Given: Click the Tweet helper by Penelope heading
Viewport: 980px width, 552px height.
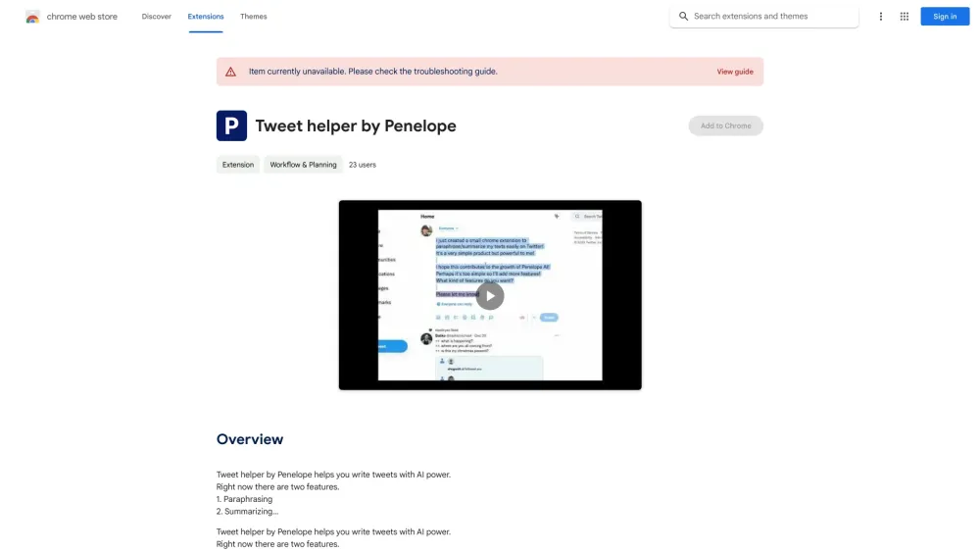Looking at the screenshot, I should pyautogui.click(x=356, y=125).
